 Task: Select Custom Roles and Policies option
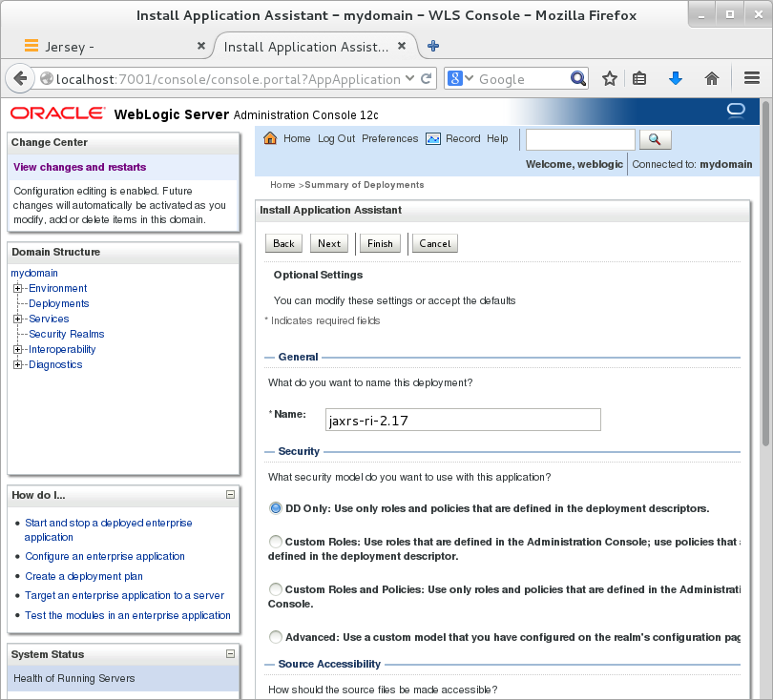pos(276,589)
